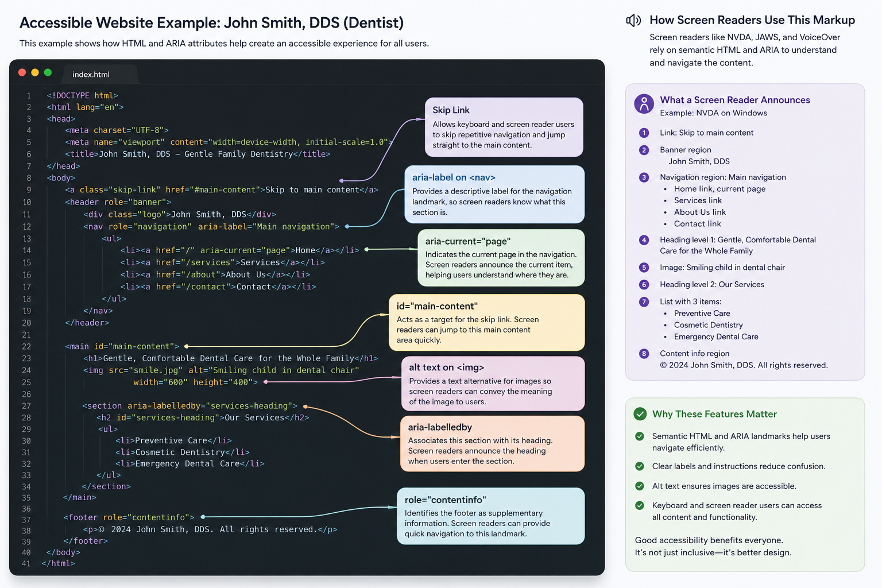Click the Heading level 1 announcement

pyautogui.click(x=738, y=245)
